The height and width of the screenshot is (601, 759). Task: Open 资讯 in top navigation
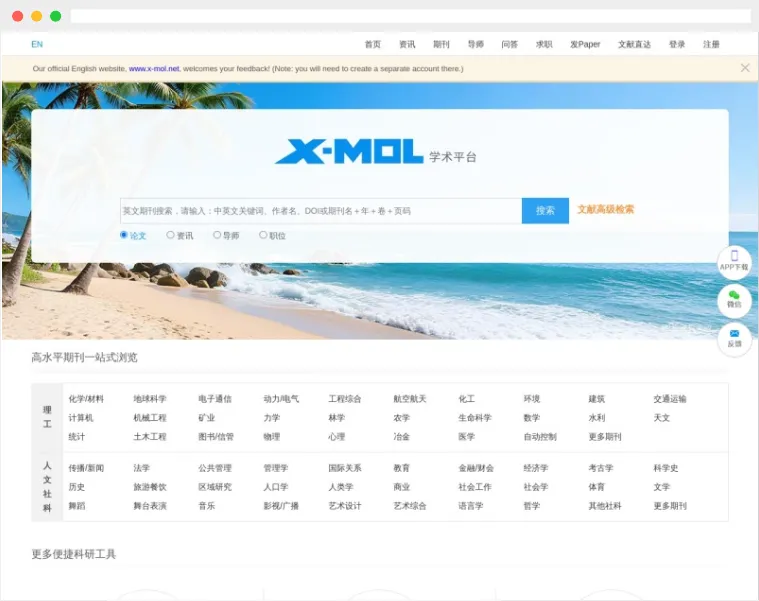pyautogui.click(x=407, y=45)
